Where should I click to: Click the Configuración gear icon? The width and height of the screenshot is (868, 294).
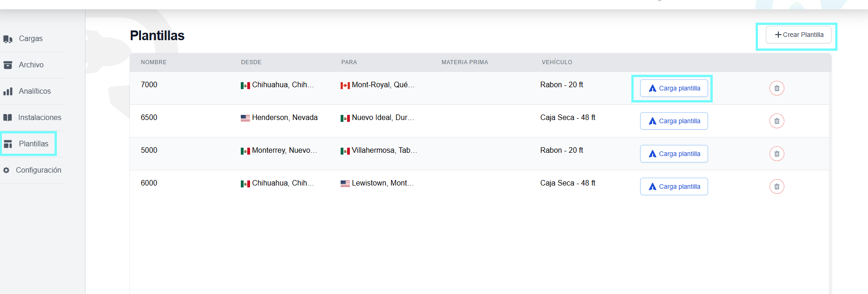6,170
